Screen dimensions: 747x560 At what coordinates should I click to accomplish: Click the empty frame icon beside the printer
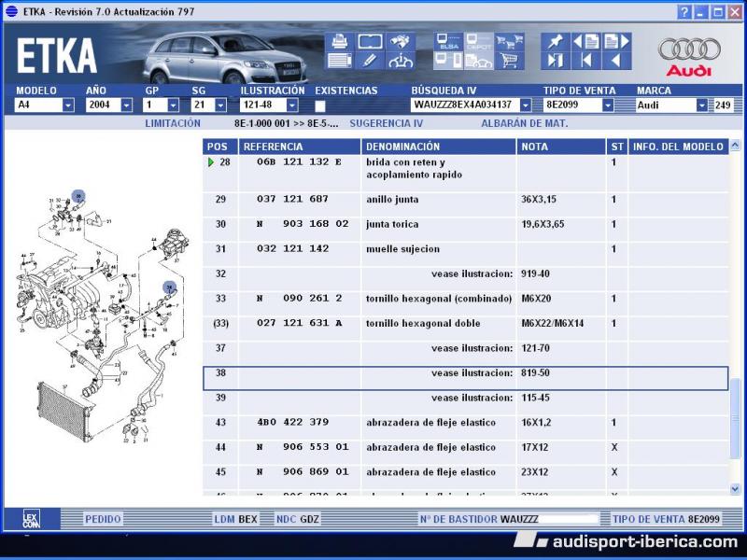(x=370, y=41)
